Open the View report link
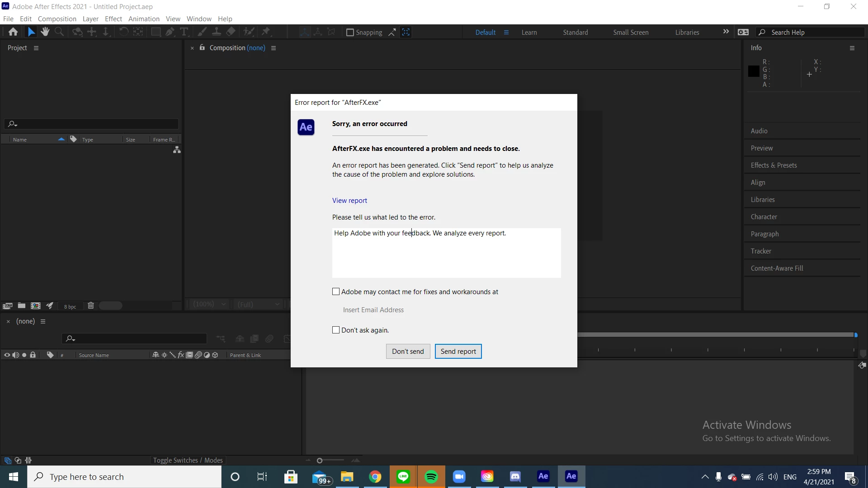The height and width of the screenshot is (488, 868). click(349, 201)
